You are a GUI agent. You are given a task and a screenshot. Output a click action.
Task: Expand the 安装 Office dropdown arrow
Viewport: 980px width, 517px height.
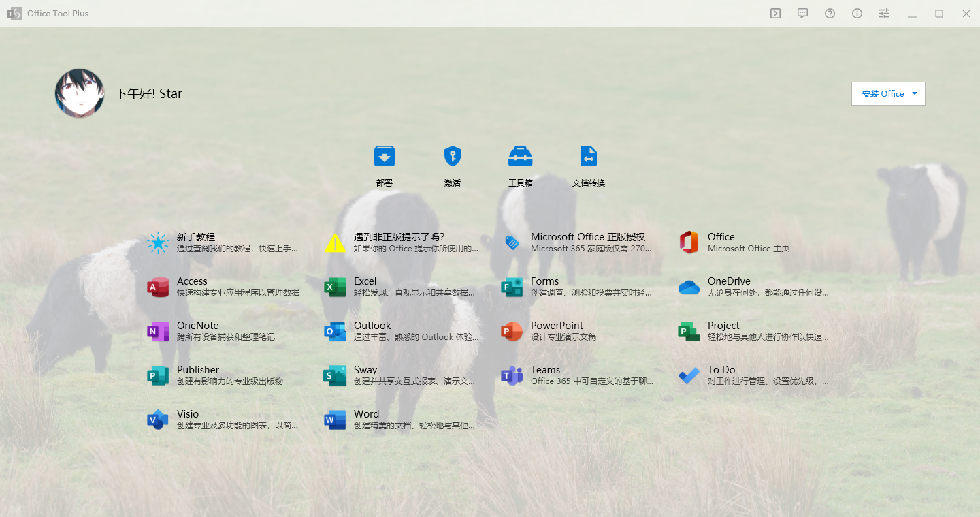[915, 94]
